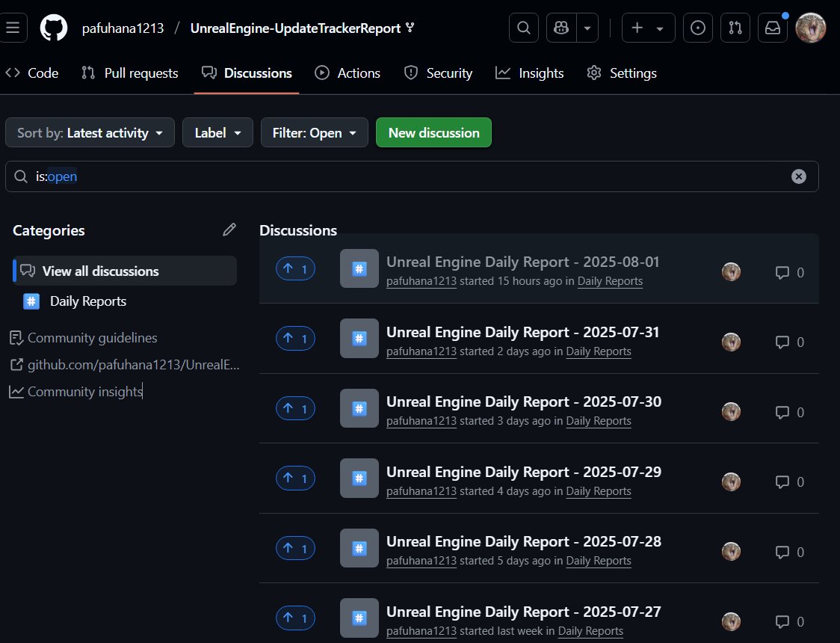This screenshot has height=643, width=840.
Task: Click the comment icon on the 2025-08-01 report
Action: (782, 272)
